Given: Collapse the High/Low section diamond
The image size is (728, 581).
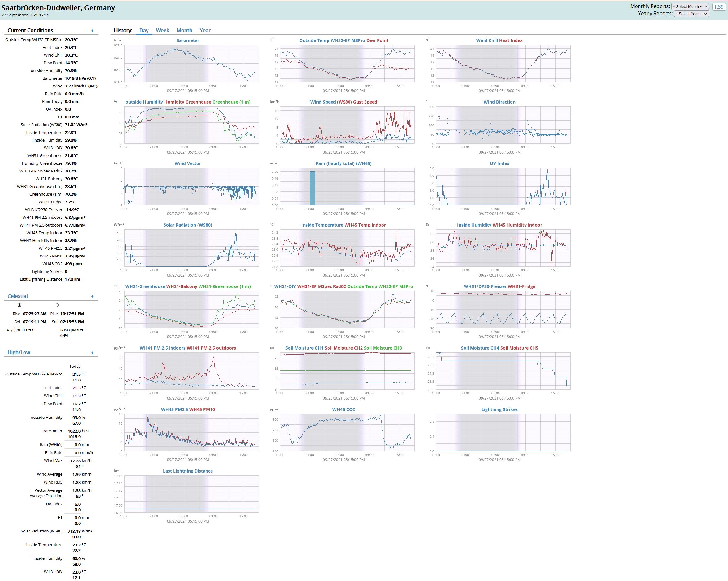Looking at the screenshot, I should tap(92, 353).
